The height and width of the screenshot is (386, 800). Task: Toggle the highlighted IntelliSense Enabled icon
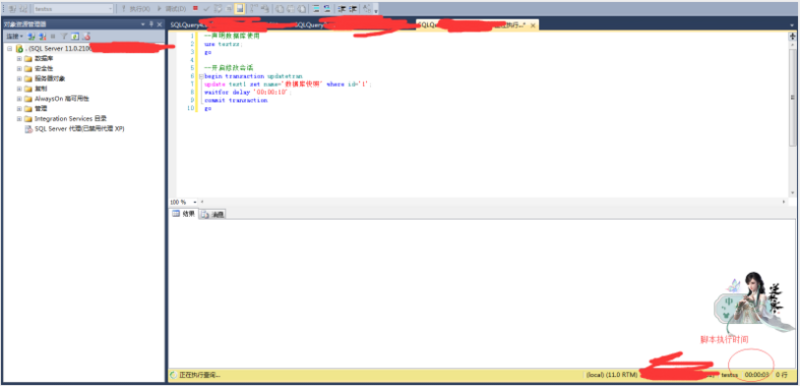(x=239, y=9)
